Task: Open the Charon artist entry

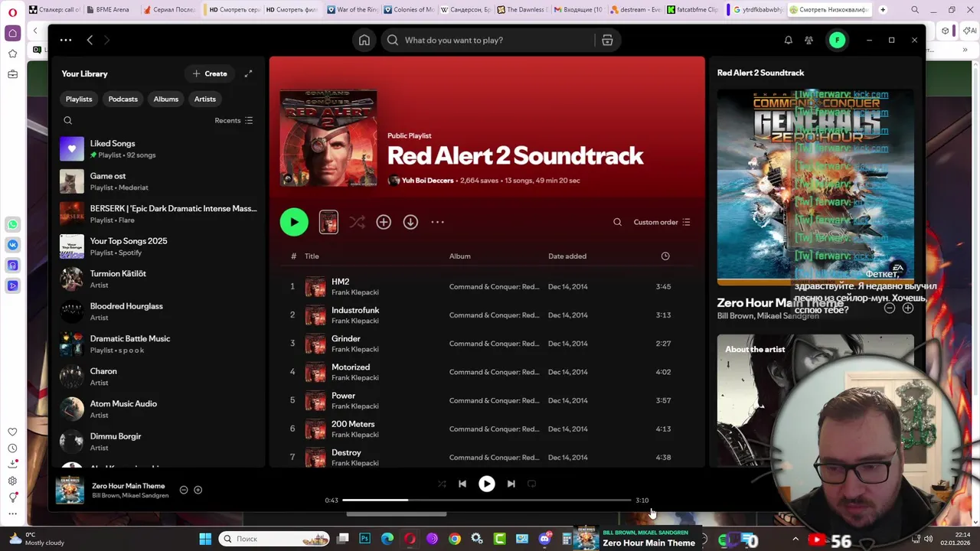Action: pos(159,377)
